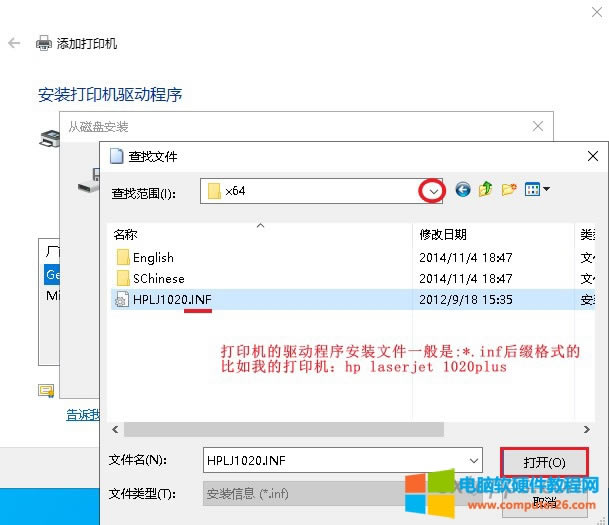Click the x64 folder icon in location box
This screenshot has height=525, width=609.
point(214,191)
